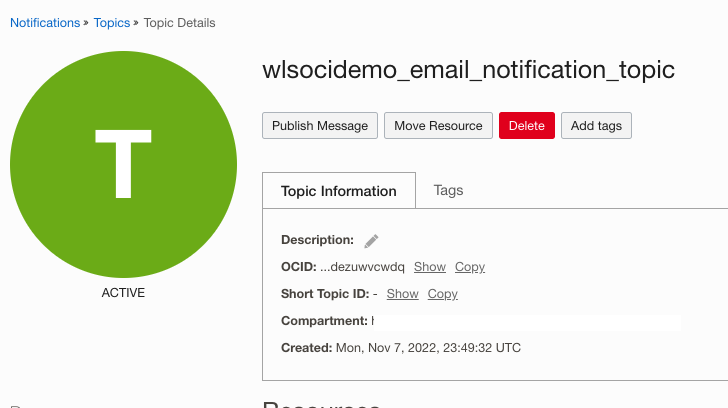The height and width of the screenshot is (408, 728).
Task: Click the ACTIVE status label
Action: coord(123,293)
